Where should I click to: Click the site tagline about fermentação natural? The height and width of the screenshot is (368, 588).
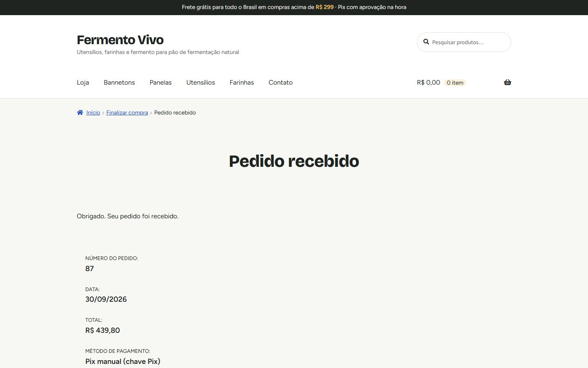(158, 52)
